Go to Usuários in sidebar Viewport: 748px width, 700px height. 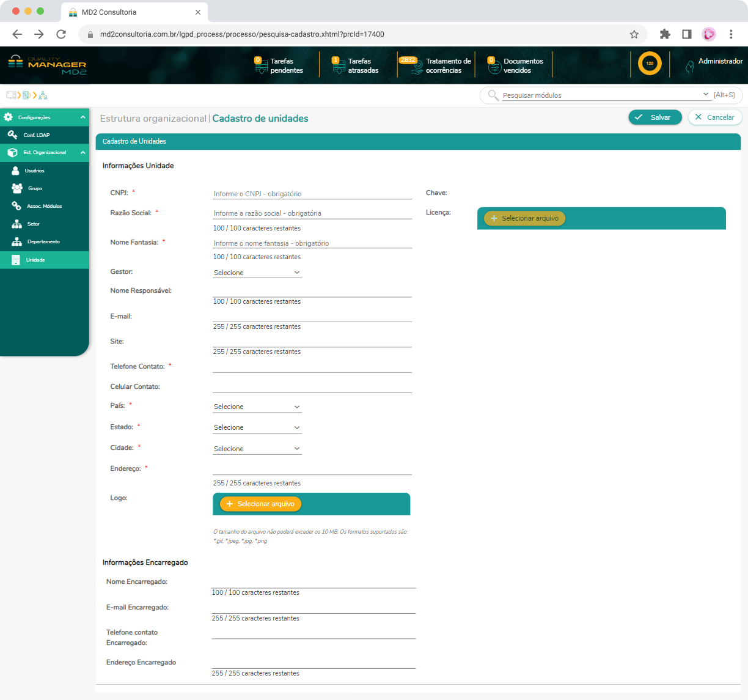[x=35, y=171]
